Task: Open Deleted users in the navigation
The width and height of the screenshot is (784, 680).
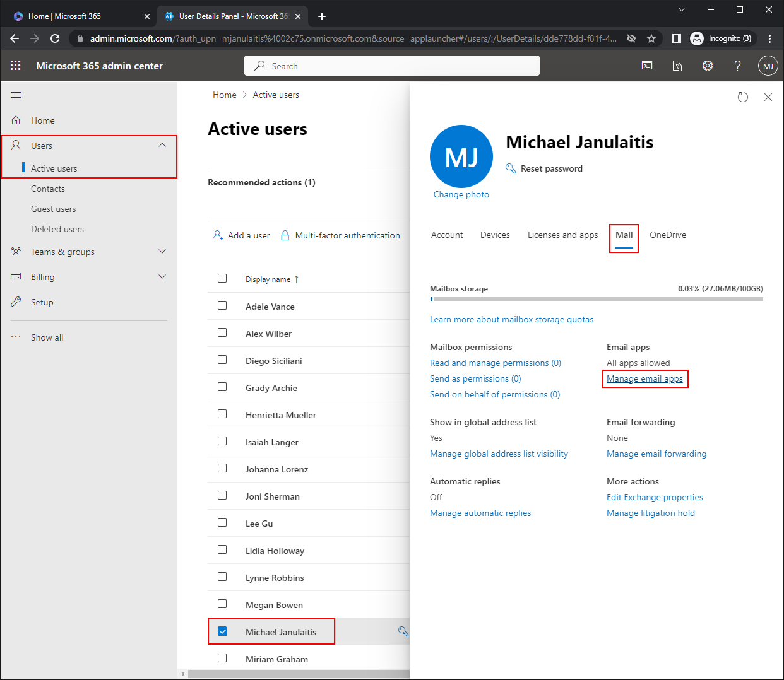Action: click(57, 229)
